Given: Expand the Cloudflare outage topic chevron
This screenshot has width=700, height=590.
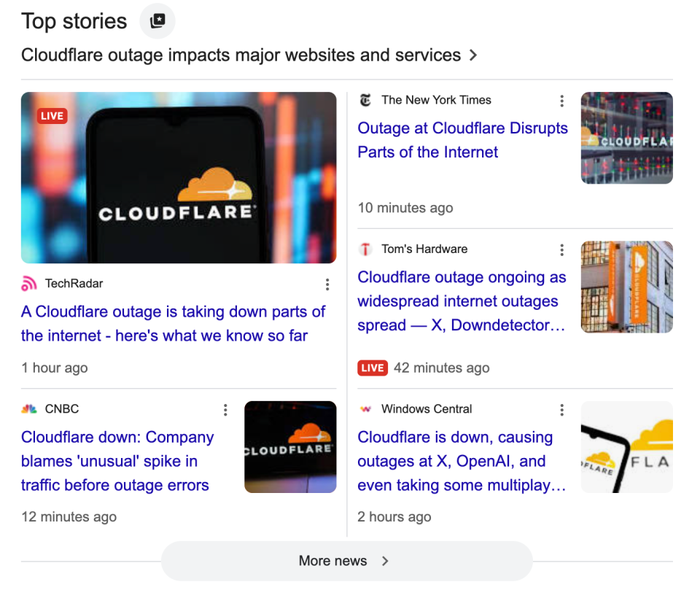Looking at the screenshot, I should (x=473, y=55).
